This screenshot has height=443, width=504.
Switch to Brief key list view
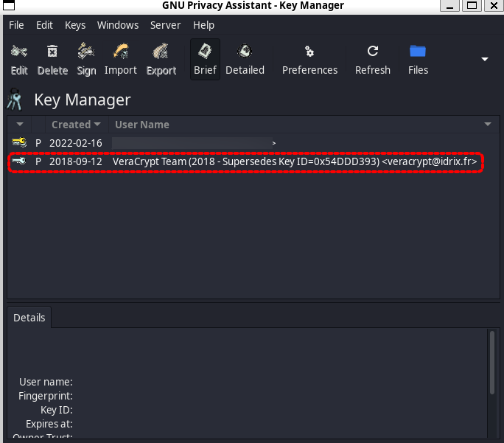pos(205,60)
